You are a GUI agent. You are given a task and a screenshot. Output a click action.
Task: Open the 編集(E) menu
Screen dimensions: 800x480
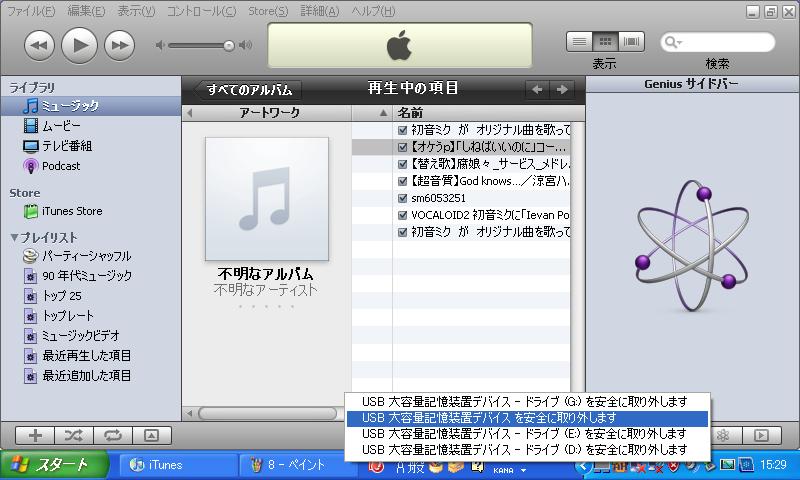(x=86, y=11)
